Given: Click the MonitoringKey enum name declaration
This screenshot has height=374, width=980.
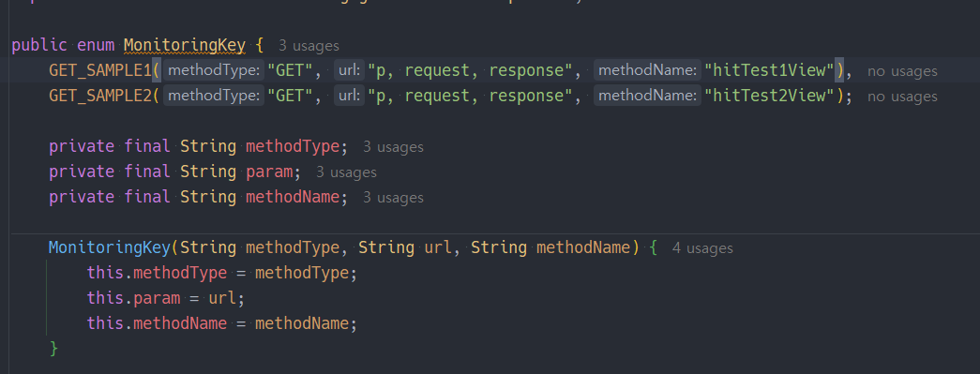Looking at the screenshot, I should (185, 46).
